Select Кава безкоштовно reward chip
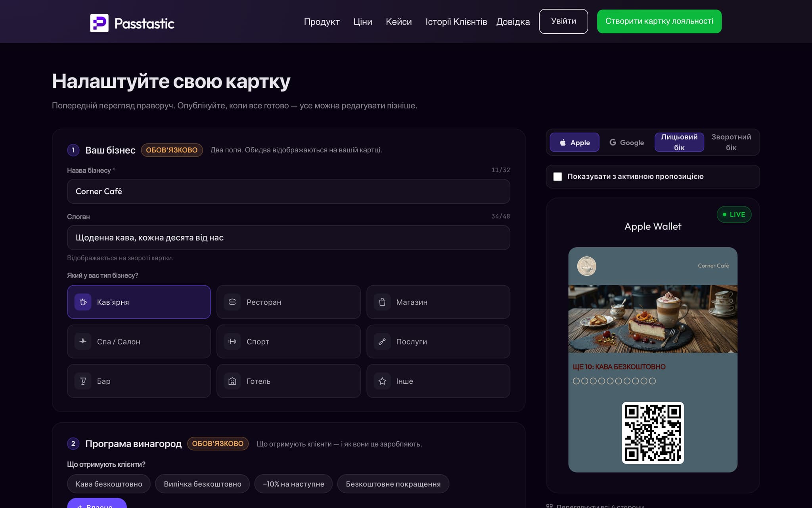The width and height of the screenshot is (812, 508). tap(109, 484)
